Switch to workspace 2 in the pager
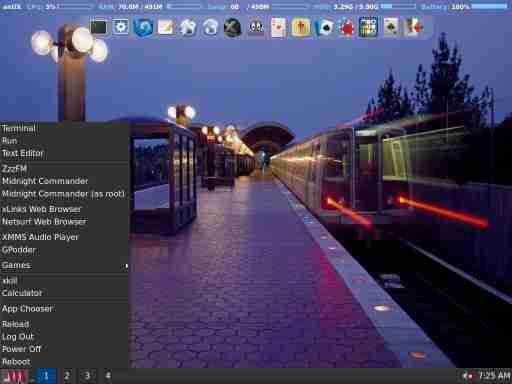Viewport: 512px width, 384px height. coord(67,376)
